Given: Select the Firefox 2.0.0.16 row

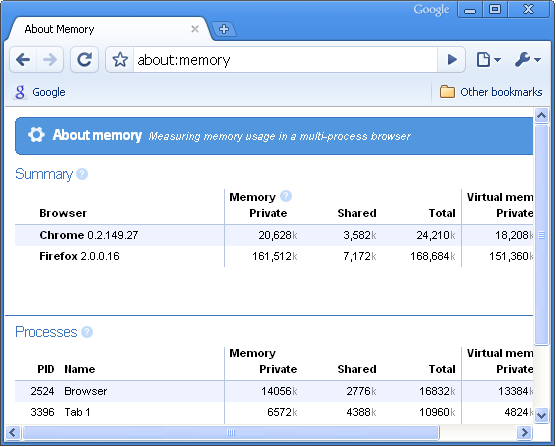Looking at the screenshot, I should (274, 256).
